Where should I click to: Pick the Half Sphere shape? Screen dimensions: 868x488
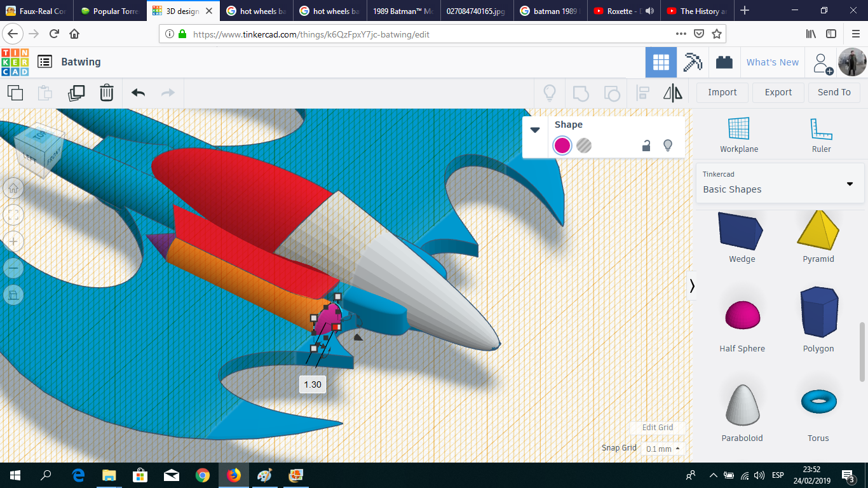coord(742,327)
